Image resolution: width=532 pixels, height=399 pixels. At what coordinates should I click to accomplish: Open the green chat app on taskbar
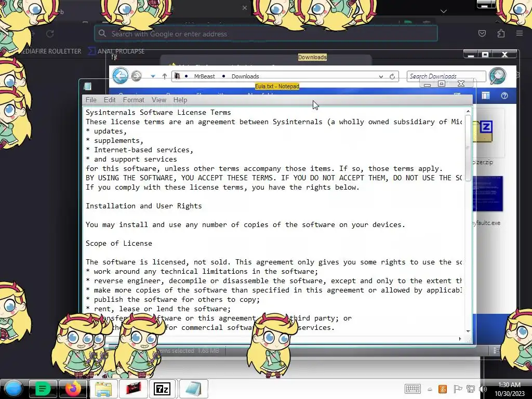pyautogui.click(x=43, y=389)
